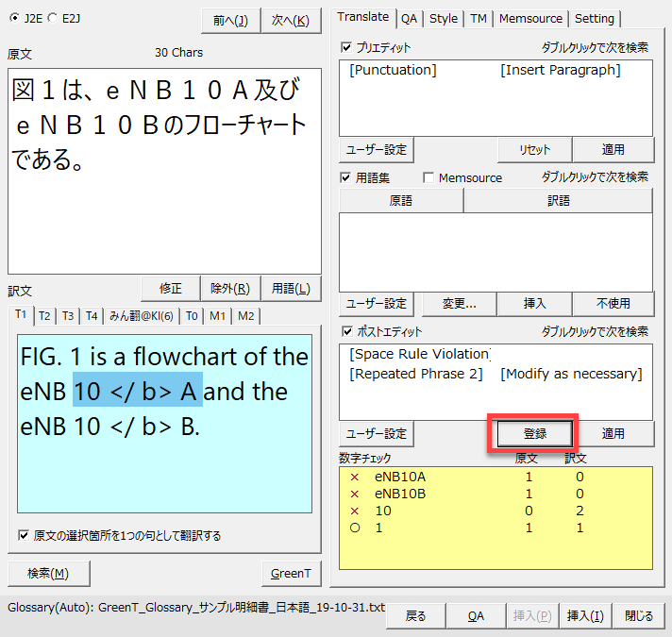Open the TM tab

pos(479,18)
